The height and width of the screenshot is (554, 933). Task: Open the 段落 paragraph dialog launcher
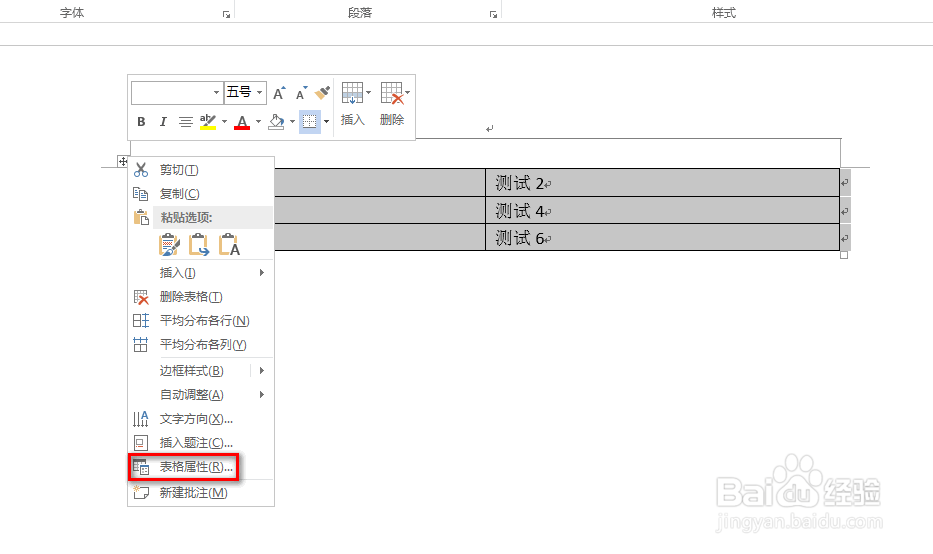tap(493, 14)
